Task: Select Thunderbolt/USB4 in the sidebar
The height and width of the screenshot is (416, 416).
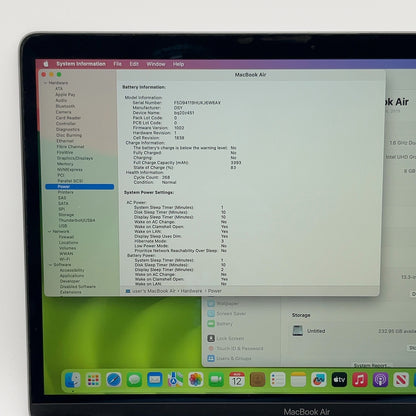Action: [x=77, y=220]
